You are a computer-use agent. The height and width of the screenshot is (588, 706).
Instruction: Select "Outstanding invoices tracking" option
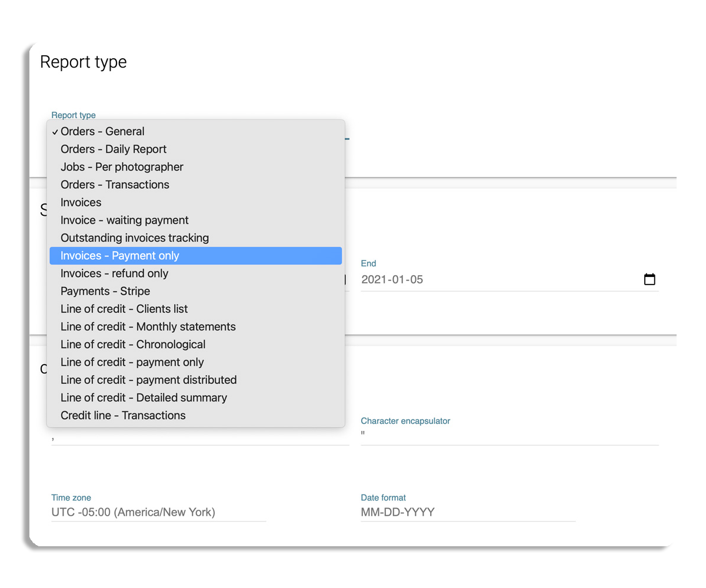pyautogui.click(x=135, y=238)
